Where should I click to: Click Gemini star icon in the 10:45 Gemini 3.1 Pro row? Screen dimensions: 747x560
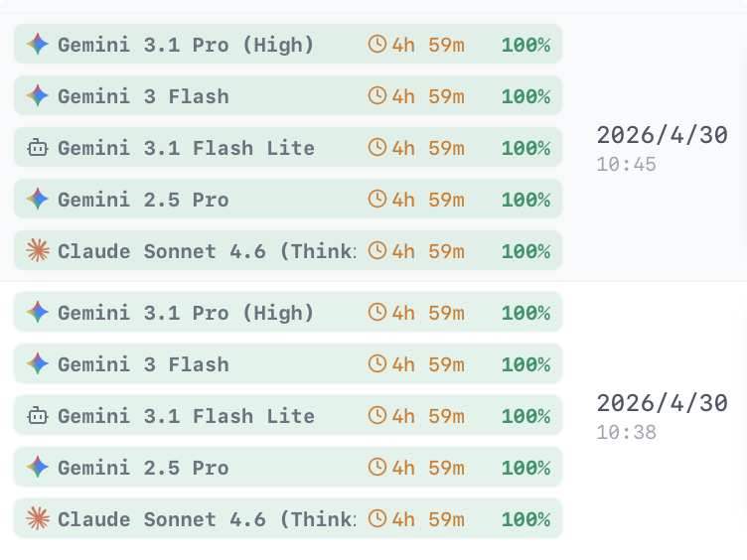click(x=38, y=45)
